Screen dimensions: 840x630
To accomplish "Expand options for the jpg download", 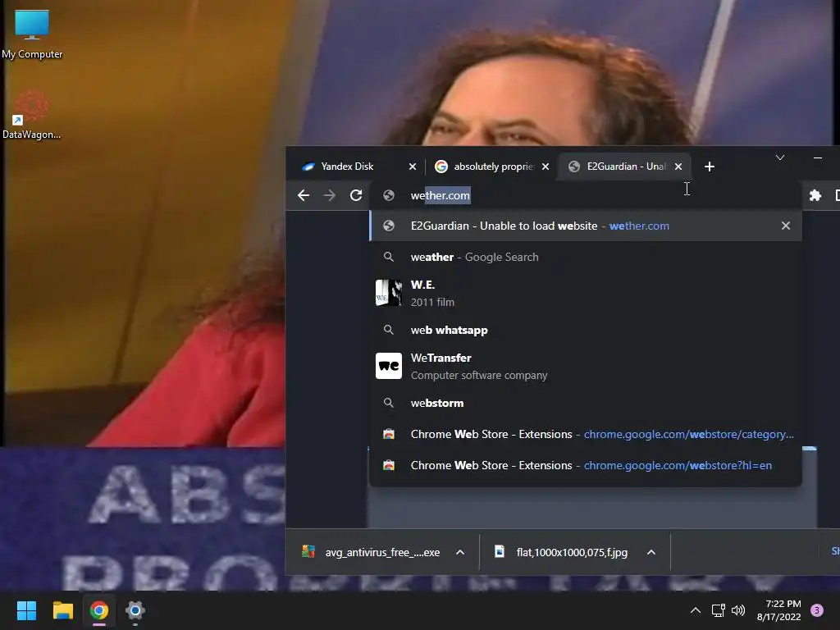I will (651, 552).
